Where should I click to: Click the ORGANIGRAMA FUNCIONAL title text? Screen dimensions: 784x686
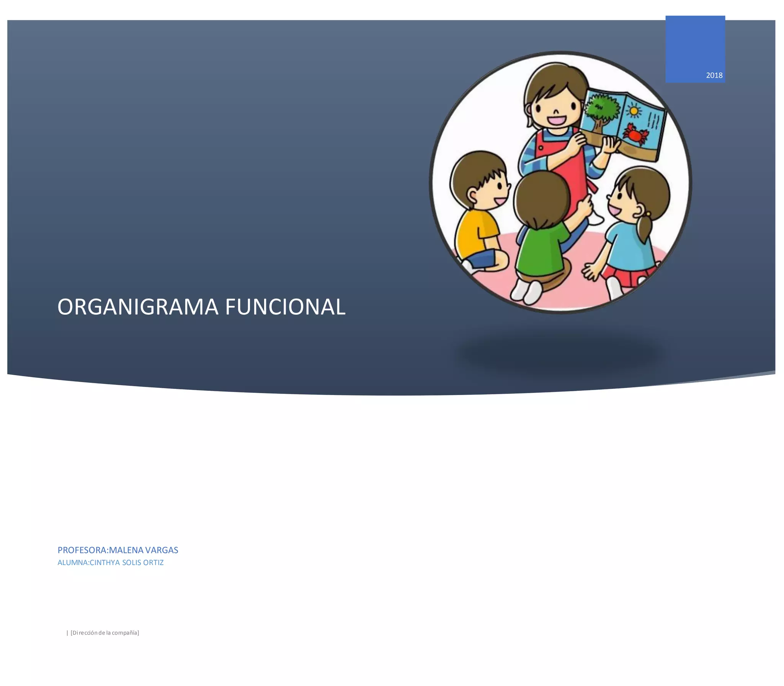point(201,307)
